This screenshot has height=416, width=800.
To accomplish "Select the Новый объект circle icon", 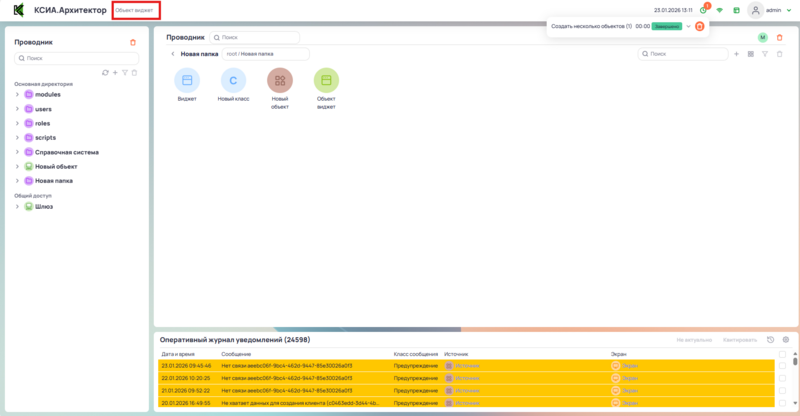I will point(280,80).
